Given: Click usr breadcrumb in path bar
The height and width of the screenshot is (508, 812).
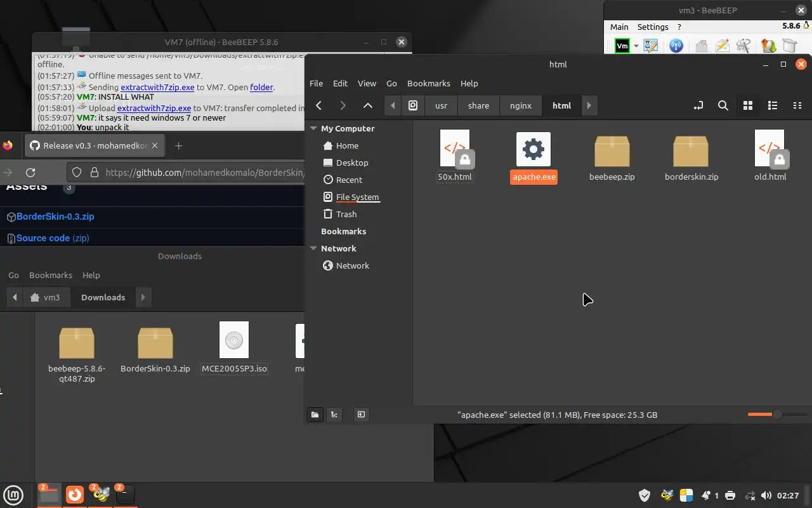Looking at the screenshot, I should pos(441,105).
